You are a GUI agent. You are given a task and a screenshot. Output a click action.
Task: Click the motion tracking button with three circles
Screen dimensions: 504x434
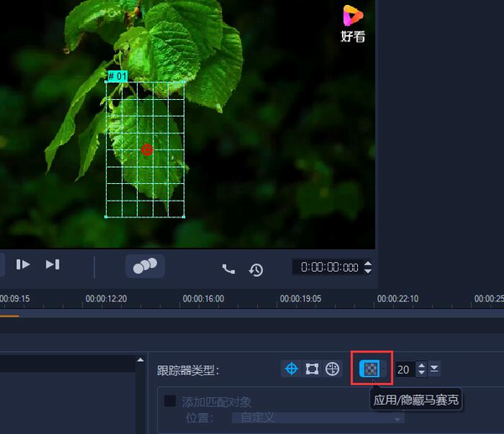(145, 265)
